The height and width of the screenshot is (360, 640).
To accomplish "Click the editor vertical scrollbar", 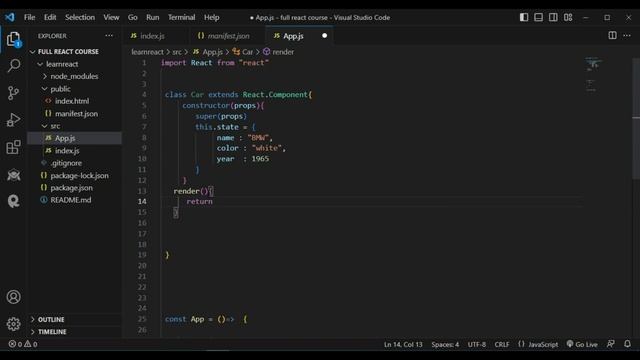I will (636, 118).
